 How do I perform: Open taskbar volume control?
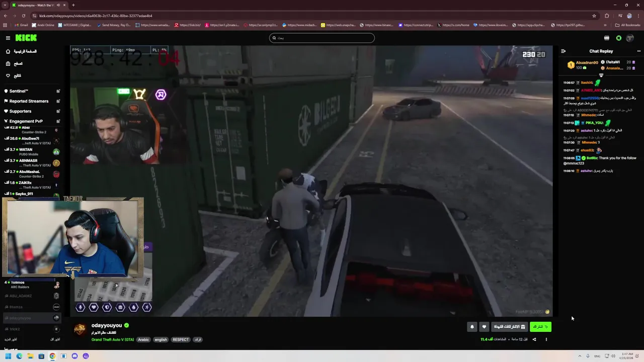612,356
